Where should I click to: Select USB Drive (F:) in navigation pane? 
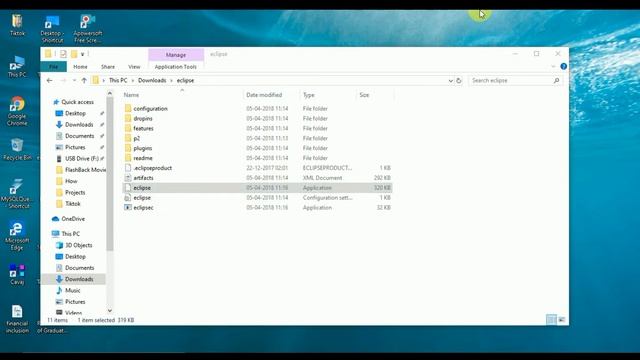82,158
